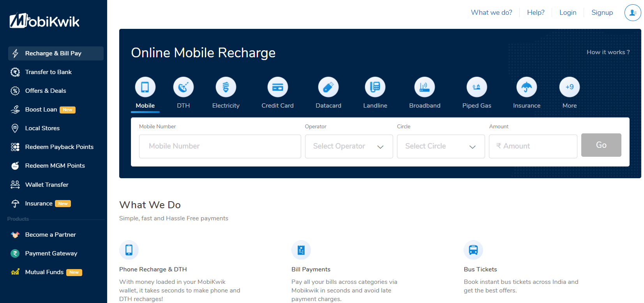
Task: Click the Mutual Funds label
Action: [44, 272]
